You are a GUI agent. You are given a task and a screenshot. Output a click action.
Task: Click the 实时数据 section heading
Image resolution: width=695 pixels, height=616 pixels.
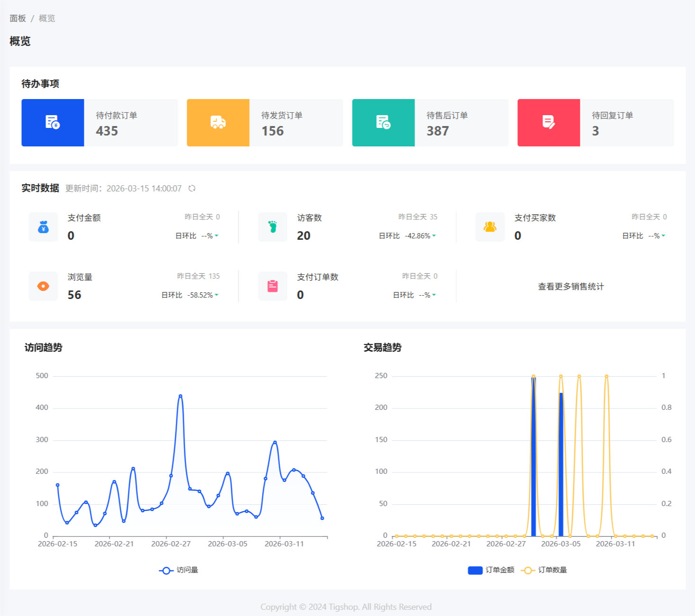[40, 188]
